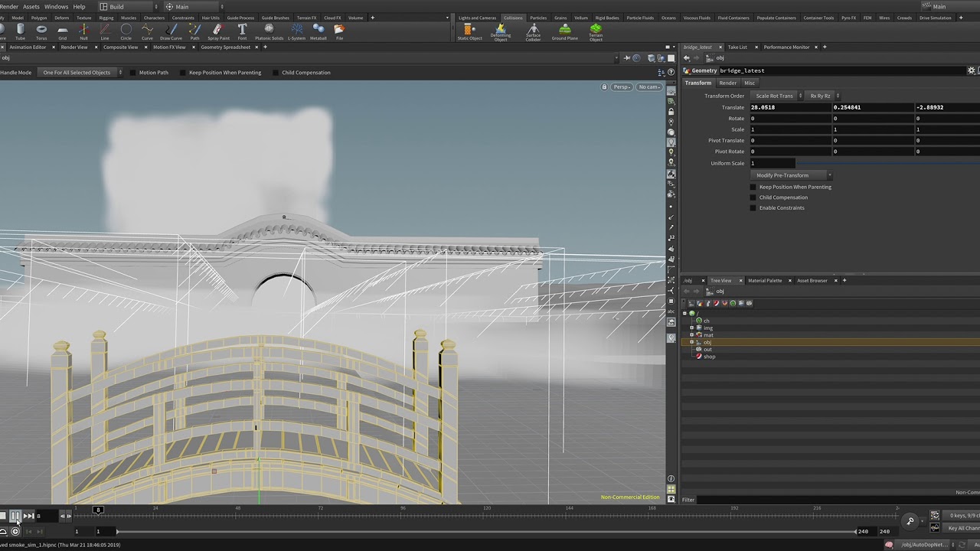Image resolution: width=980 pixels, height=551 pixels.
Task: Open the Geometry Spreadsheet pane tab
Action: [226, 47]
